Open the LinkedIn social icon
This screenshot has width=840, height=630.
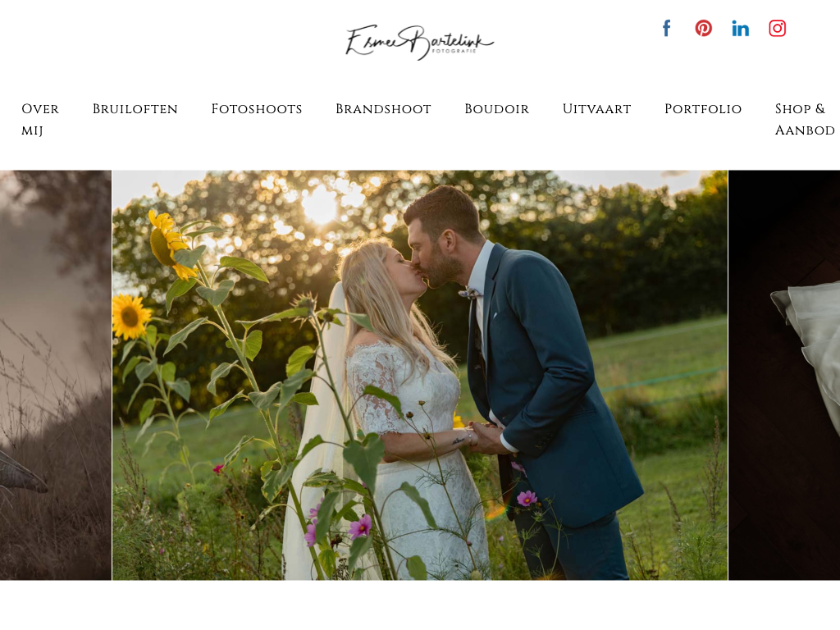click(x=741, y=28)
